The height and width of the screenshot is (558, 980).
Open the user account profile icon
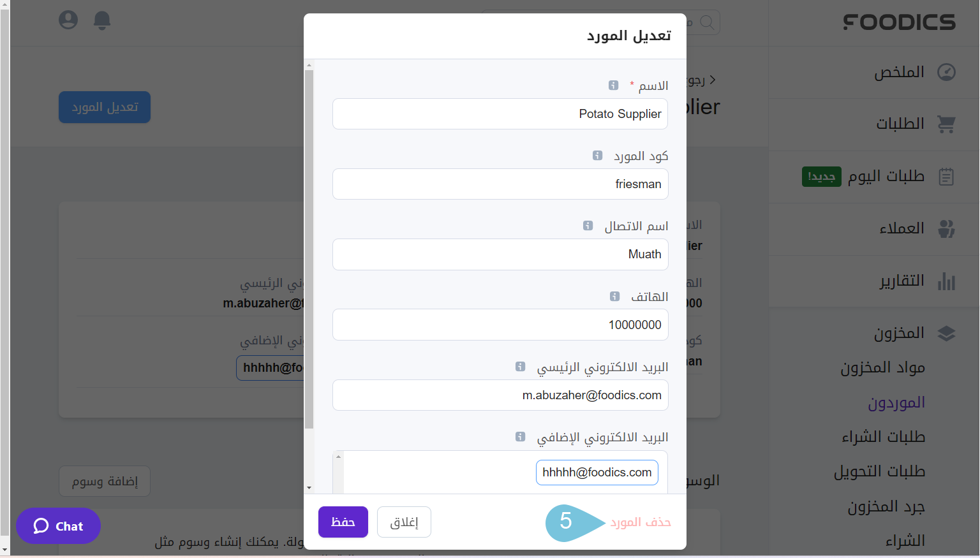68,20
